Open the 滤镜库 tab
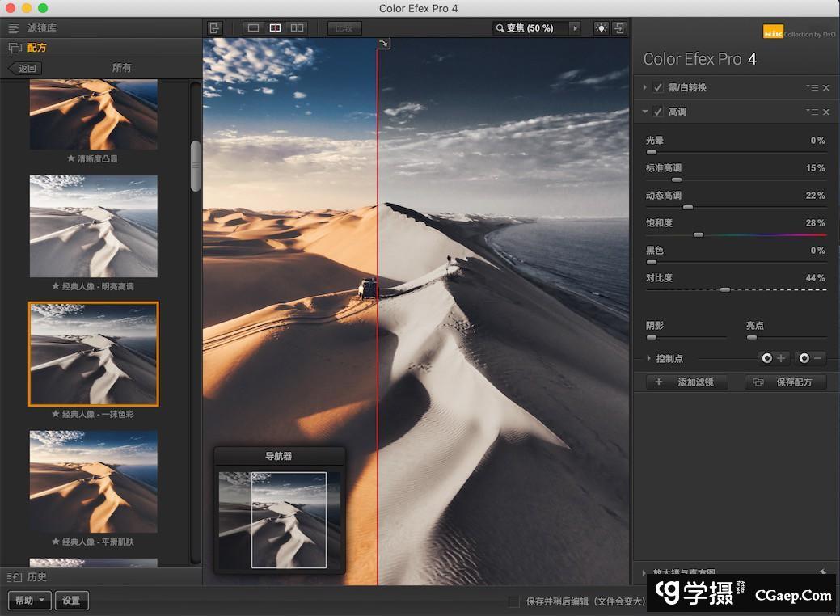 click(x=41, y=28)
